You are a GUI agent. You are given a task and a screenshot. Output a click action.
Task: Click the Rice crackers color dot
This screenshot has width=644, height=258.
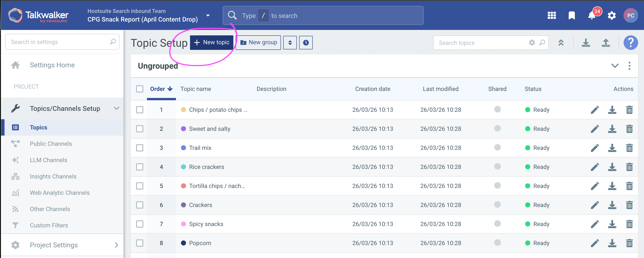point(183,167)
